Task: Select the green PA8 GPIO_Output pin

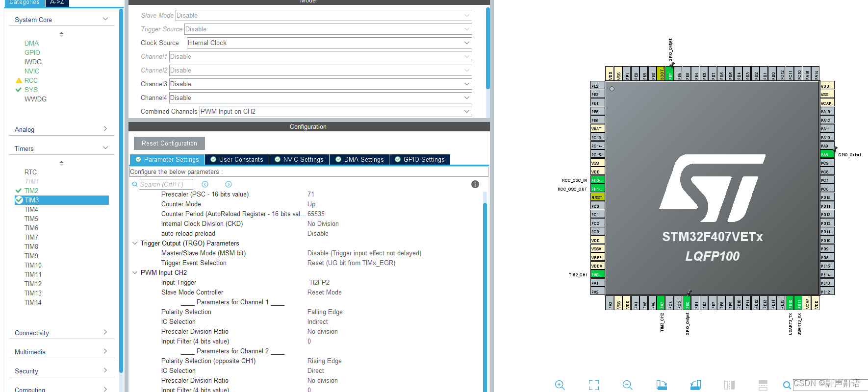Action: 827,154
